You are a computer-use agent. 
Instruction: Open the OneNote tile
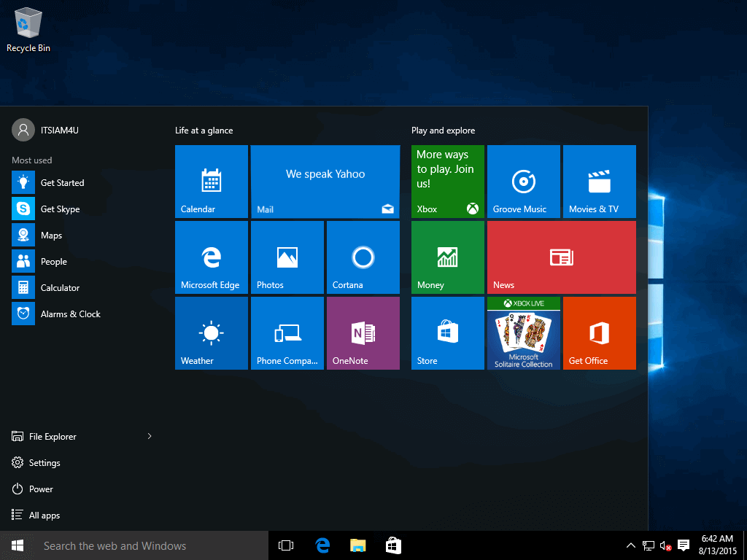(363, 333)
